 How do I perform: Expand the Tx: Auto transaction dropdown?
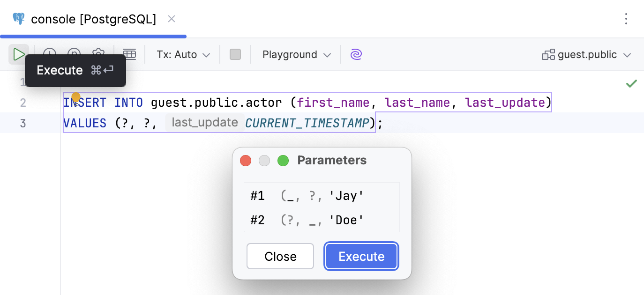[x=183, y=54]
